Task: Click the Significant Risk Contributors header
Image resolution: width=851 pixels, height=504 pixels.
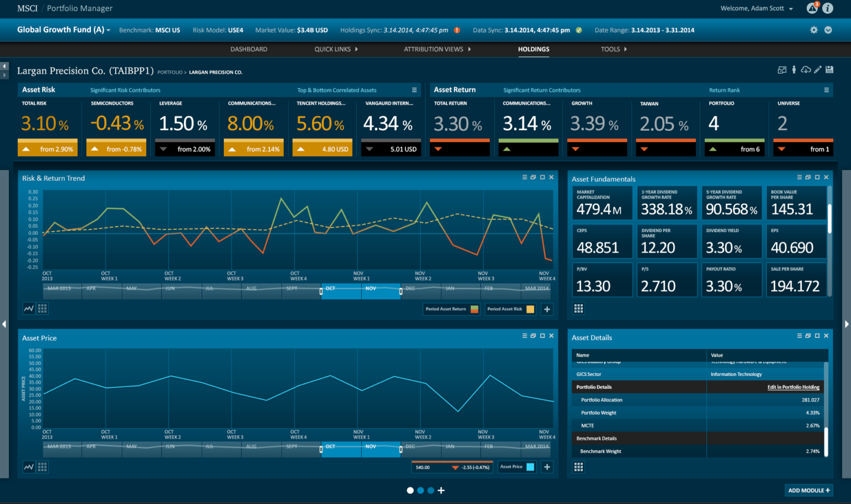Action: pos(125,90)
